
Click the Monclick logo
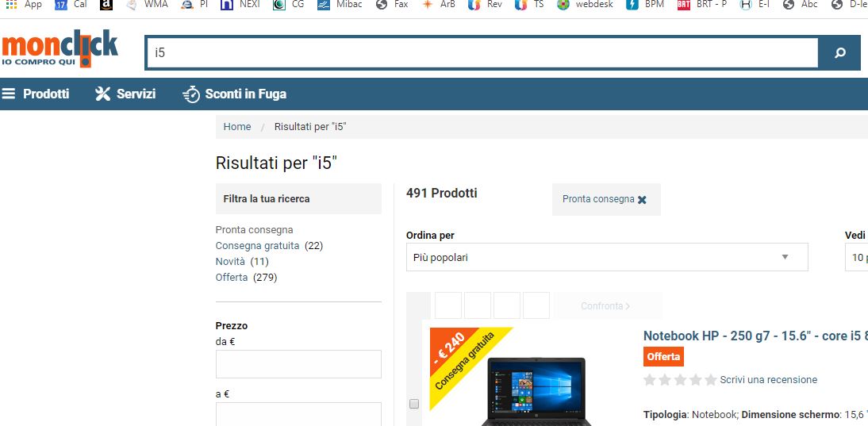point(60,48)
